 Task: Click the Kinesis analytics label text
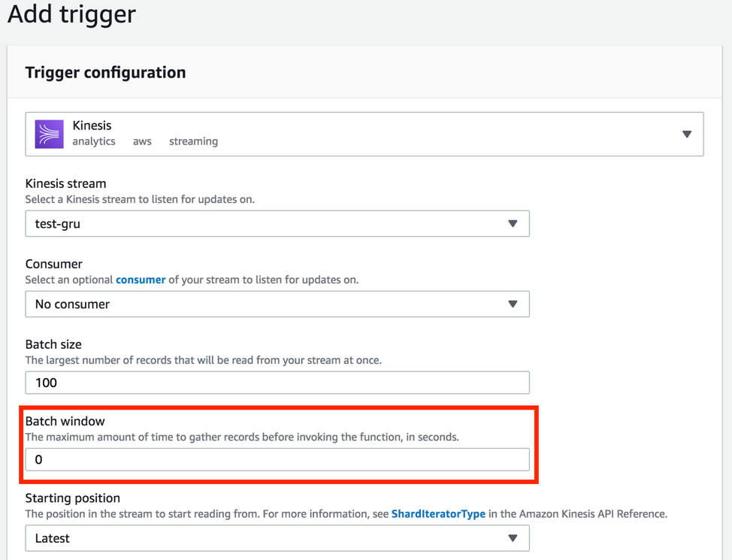94,141
